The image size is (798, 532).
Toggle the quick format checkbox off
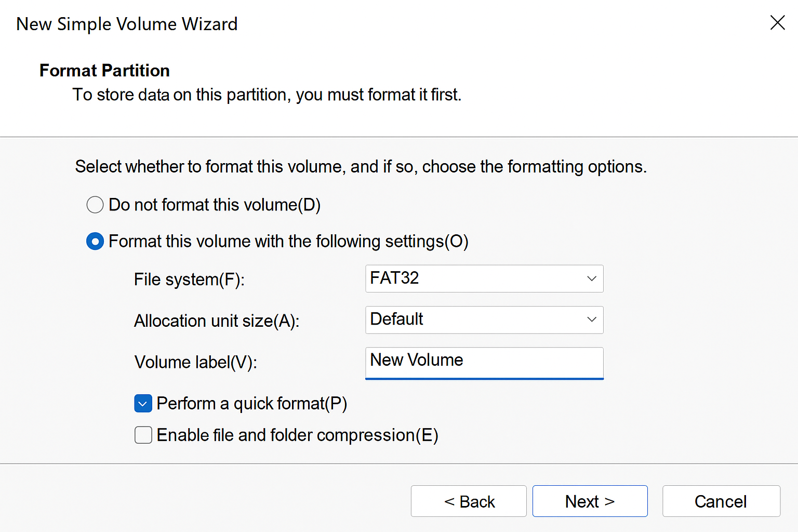pos(143,403)
